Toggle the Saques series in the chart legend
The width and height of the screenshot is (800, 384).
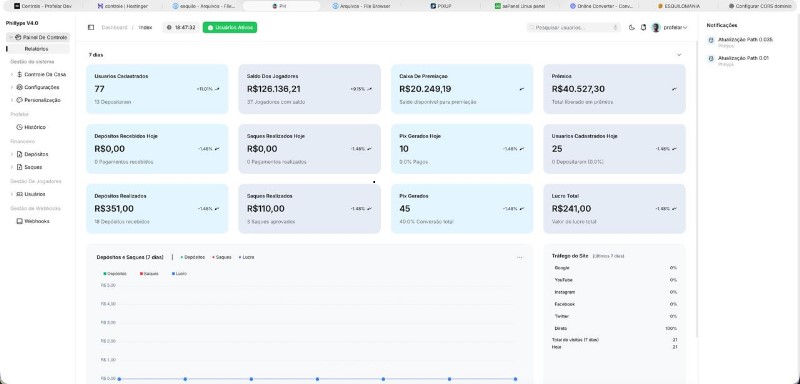tap(149, 274)
